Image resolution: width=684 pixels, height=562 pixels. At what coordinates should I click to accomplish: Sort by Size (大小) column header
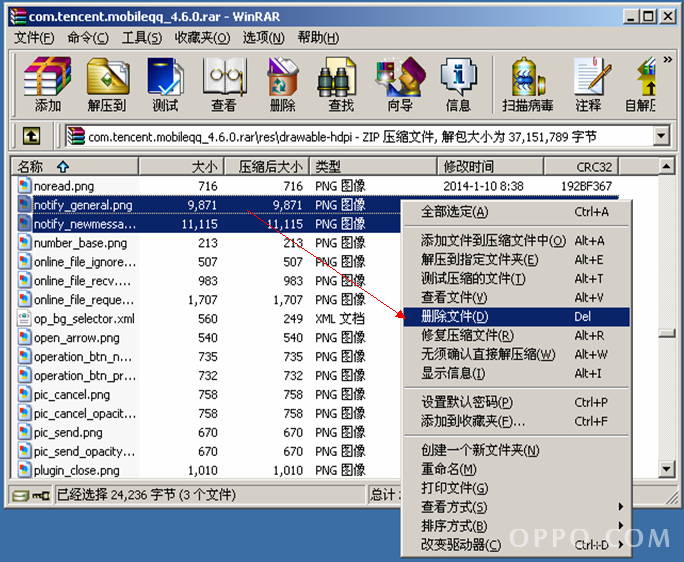[x=181, y=167]
